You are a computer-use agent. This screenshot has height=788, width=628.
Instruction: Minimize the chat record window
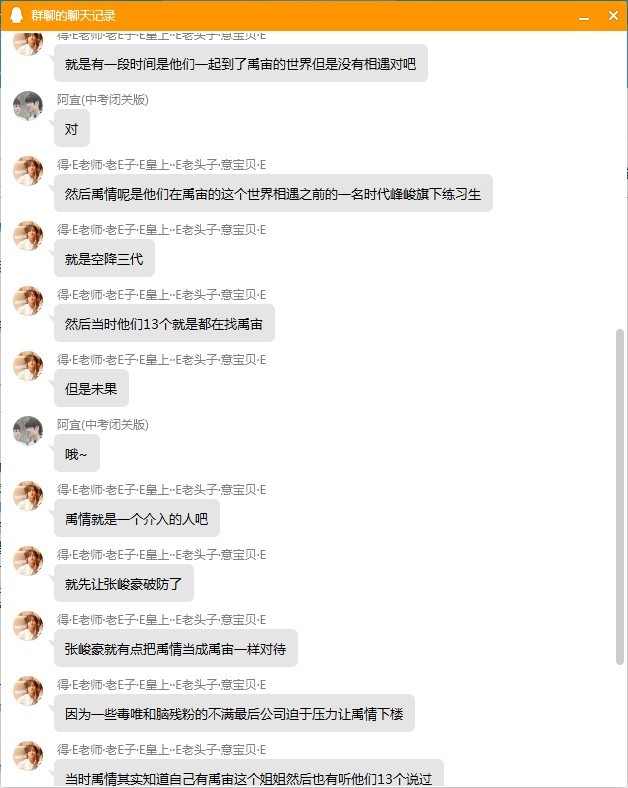[x=584, y=17]
